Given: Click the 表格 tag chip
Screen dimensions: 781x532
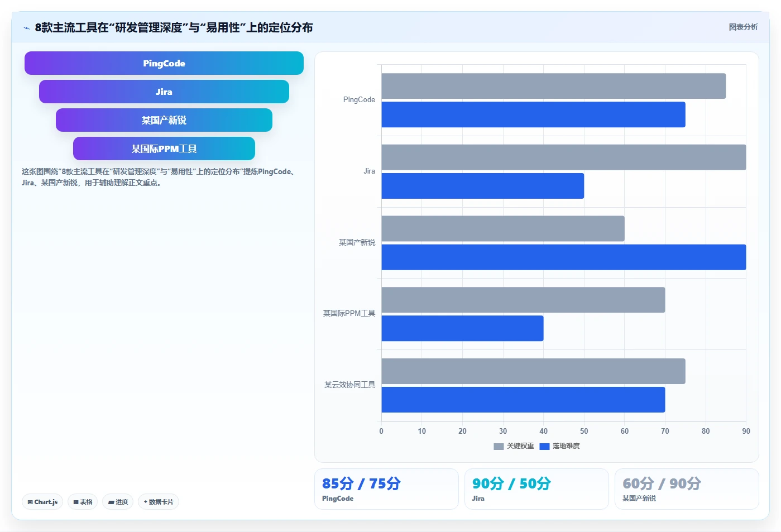Looking at the screenshot, I should click(83, 502).
